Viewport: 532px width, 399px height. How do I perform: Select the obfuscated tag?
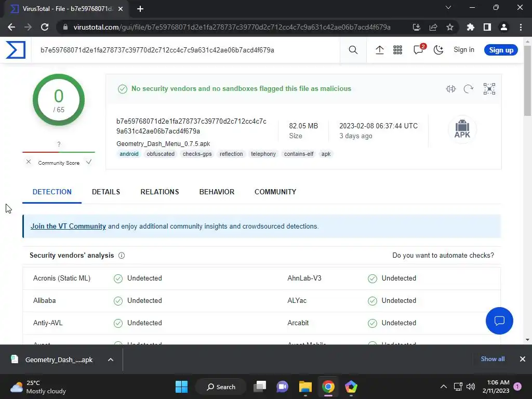(161, 154)
